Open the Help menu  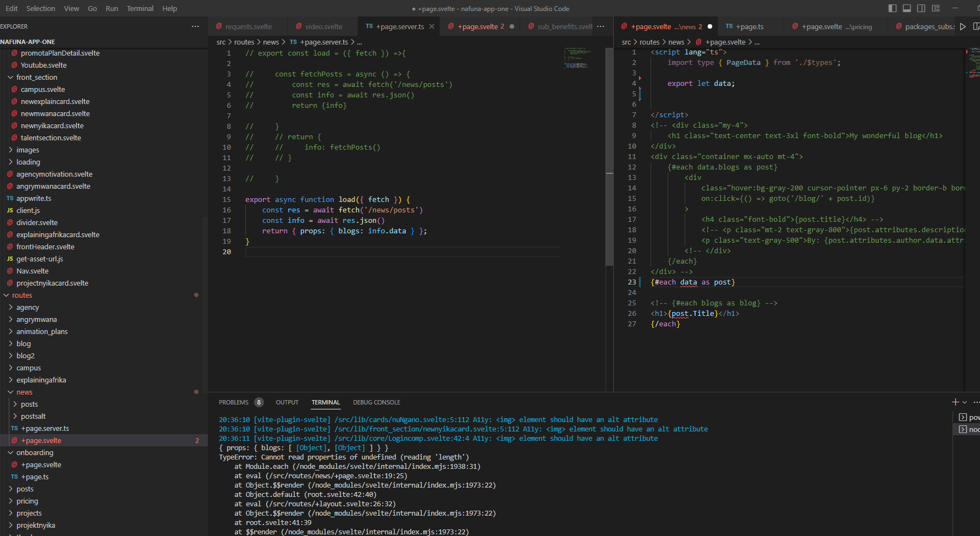coord(170,8)
